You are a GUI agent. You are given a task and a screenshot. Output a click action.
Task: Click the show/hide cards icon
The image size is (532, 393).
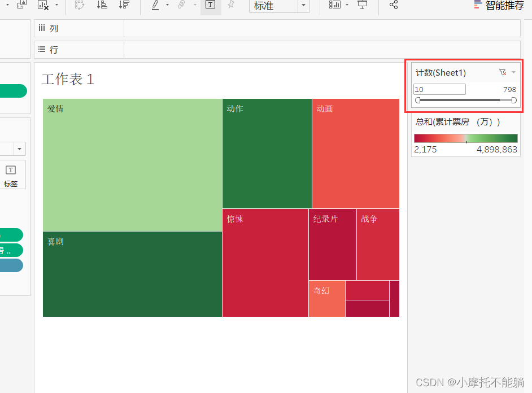pos(334,5)
